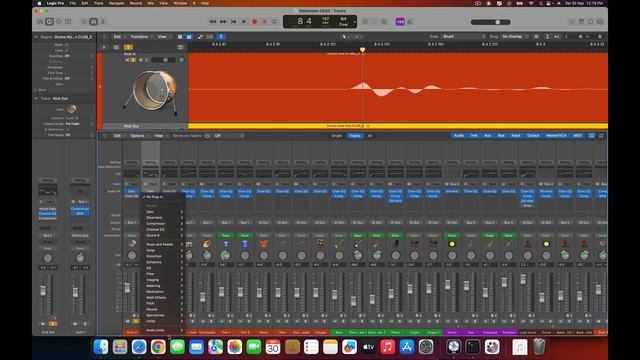Viewport: 640px width, 360px height.
Task: Open the Inspector toggle button in toolbar
Action: 49,22
